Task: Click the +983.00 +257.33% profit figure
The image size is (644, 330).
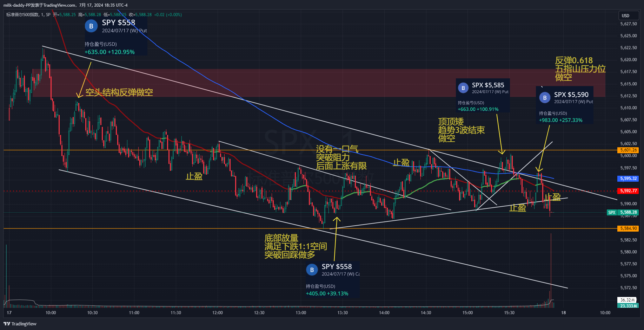Action: coord(560,120)
